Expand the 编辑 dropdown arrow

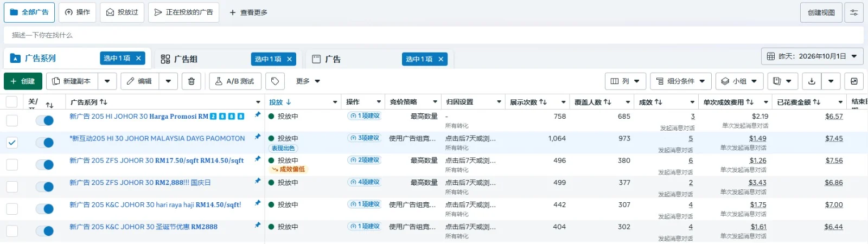tap(169, 81)
